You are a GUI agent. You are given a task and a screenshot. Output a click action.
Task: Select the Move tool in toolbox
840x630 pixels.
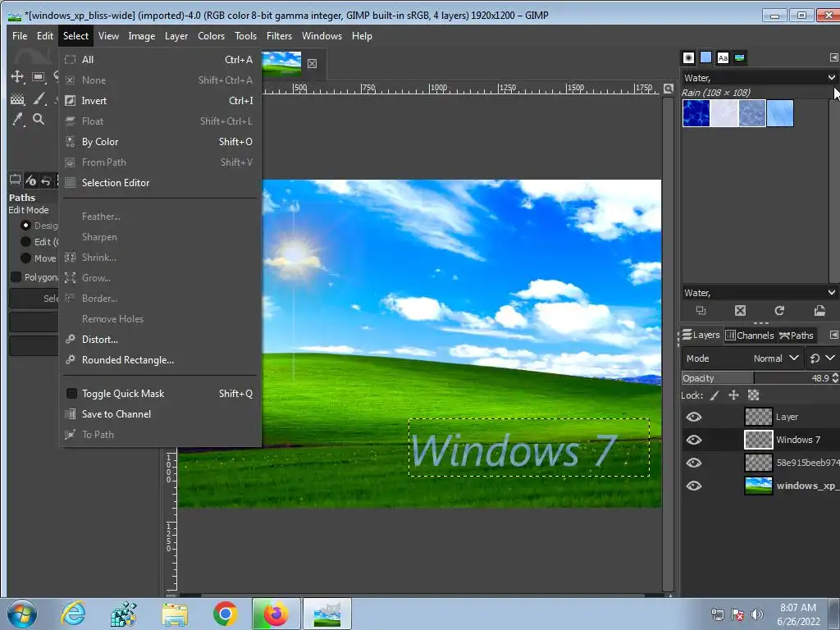point(17,76)
